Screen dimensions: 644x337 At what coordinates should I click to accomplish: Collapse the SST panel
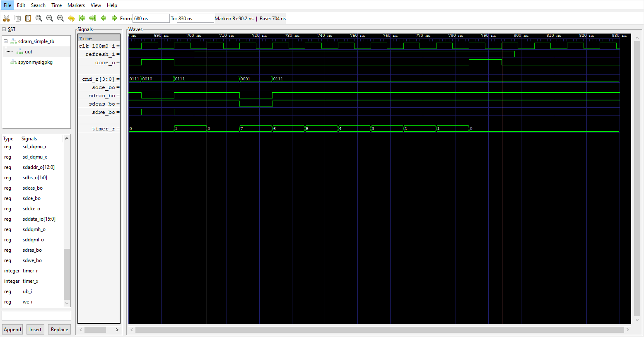coord(3,29)
